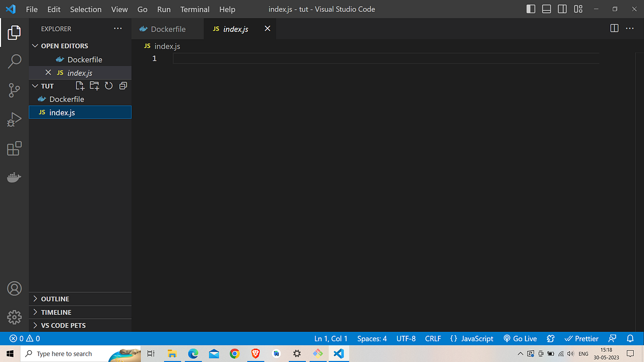Open Prettier from the status bar
This screenshot has height=362, width=644.
581,338
